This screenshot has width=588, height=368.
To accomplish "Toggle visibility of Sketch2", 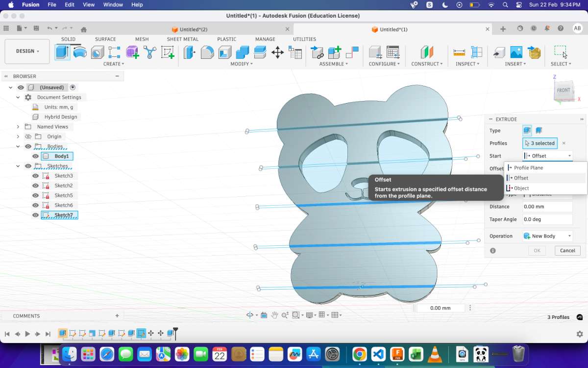I will [35, 185].
